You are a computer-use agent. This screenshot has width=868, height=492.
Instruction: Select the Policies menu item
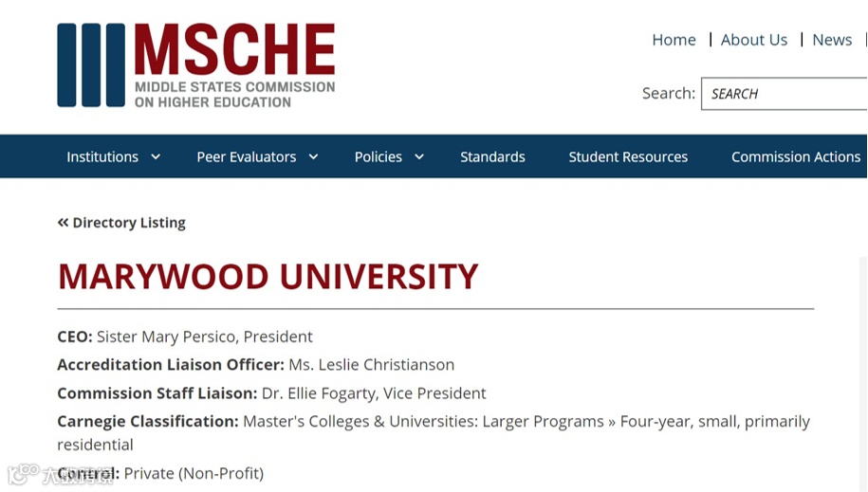378,157
